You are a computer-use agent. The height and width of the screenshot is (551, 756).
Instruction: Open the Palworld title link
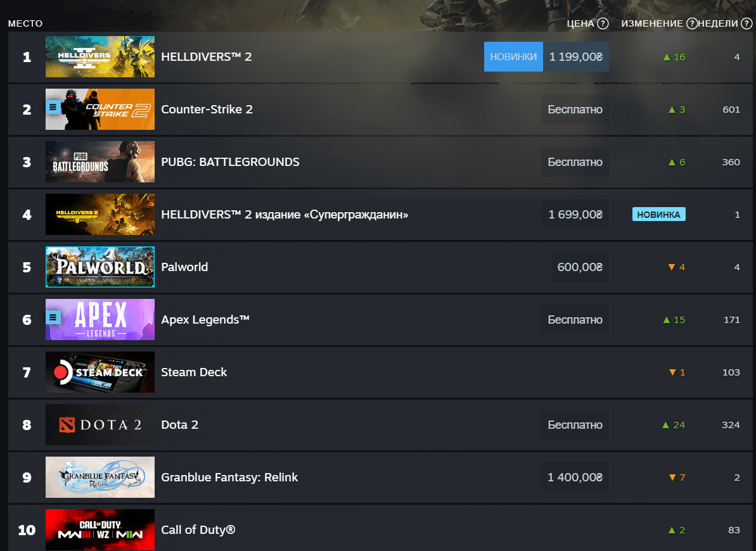point(184,267)
